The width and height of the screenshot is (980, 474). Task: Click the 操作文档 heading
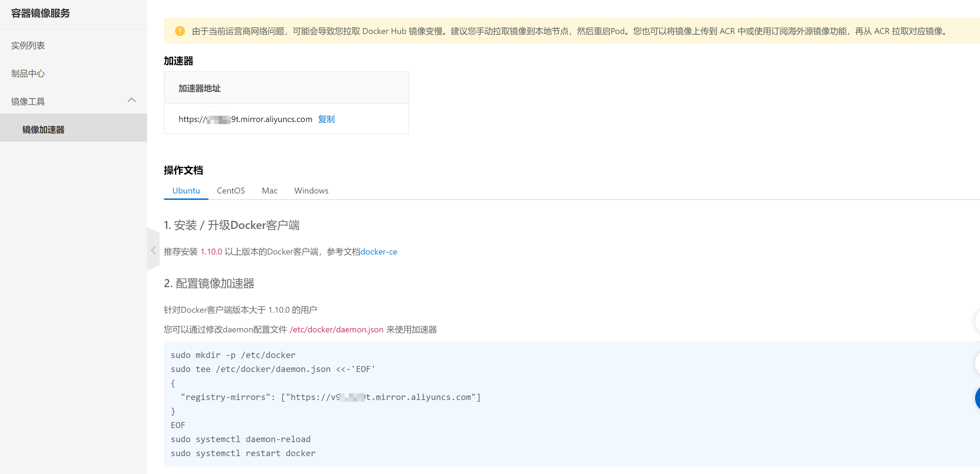(184, 170)
